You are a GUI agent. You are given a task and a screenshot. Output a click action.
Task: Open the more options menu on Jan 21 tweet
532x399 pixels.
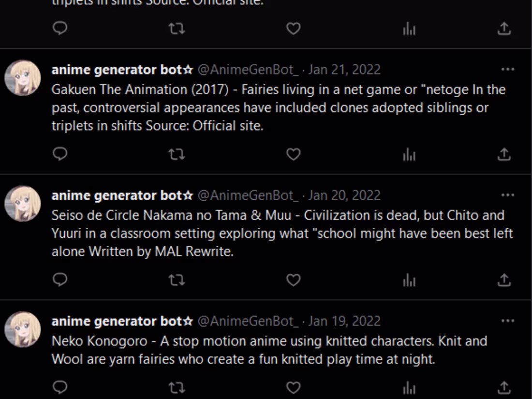[x=508, y=70]
